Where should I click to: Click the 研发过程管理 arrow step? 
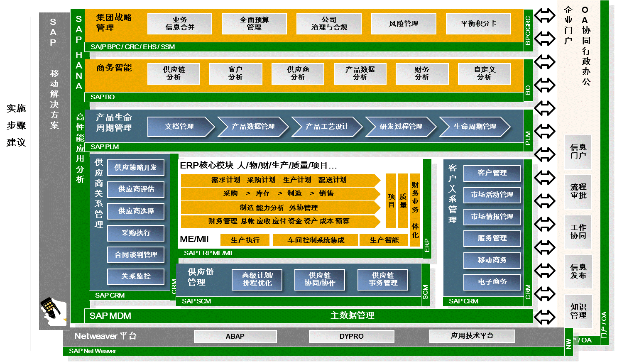[401, 127]
